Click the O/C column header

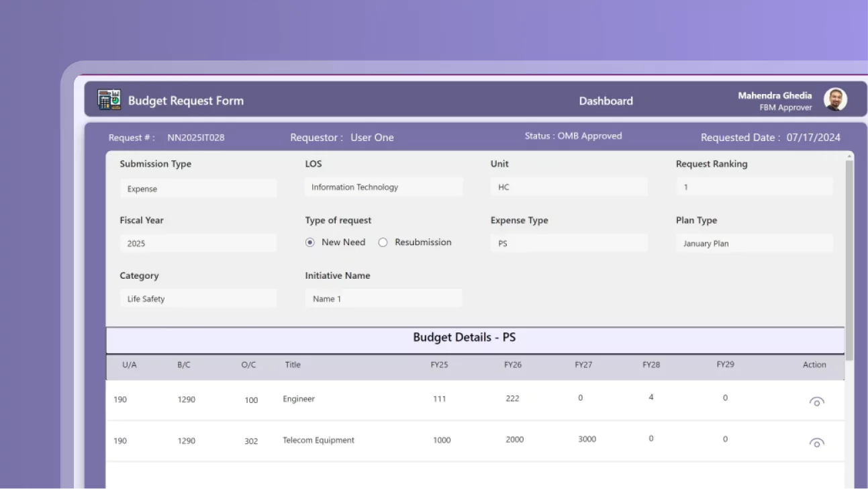[x=248, y=365]
